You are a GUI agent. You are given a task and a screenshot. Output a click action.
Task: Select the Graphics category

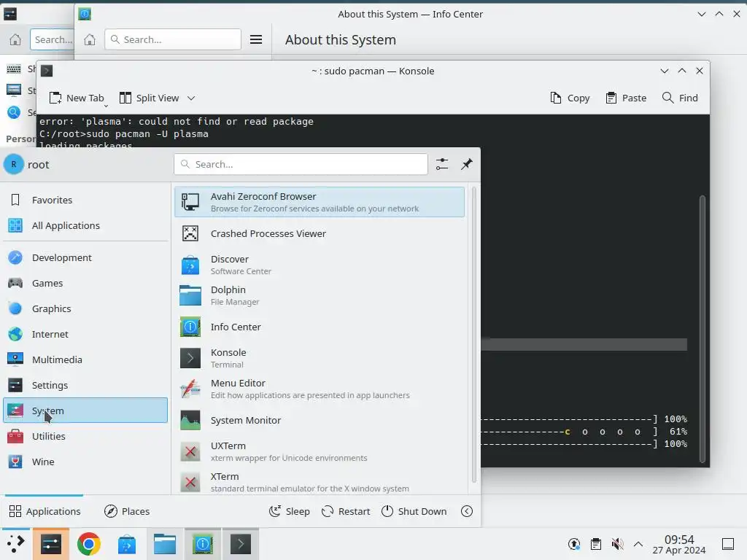pos(86,308)
